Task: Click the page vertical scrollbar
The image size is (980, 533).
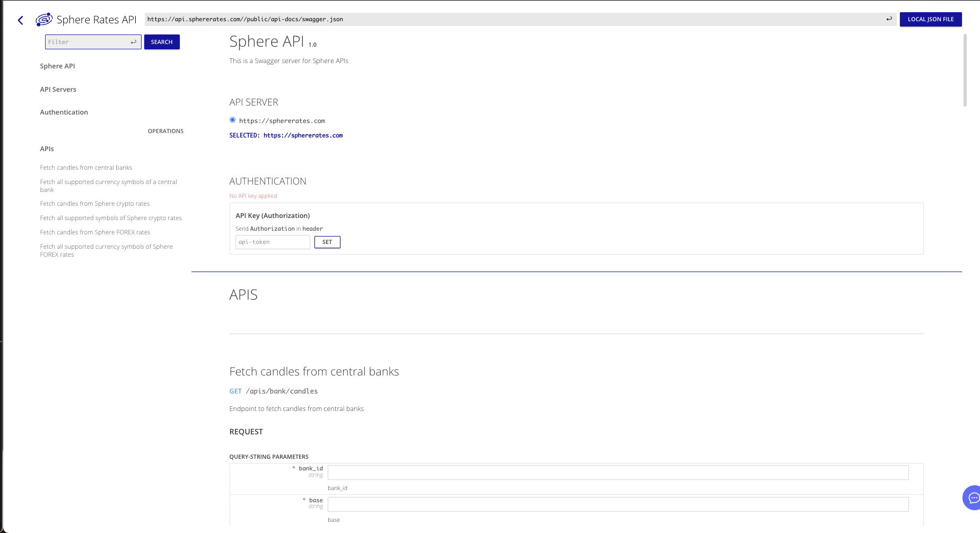Action: point(965,70)
